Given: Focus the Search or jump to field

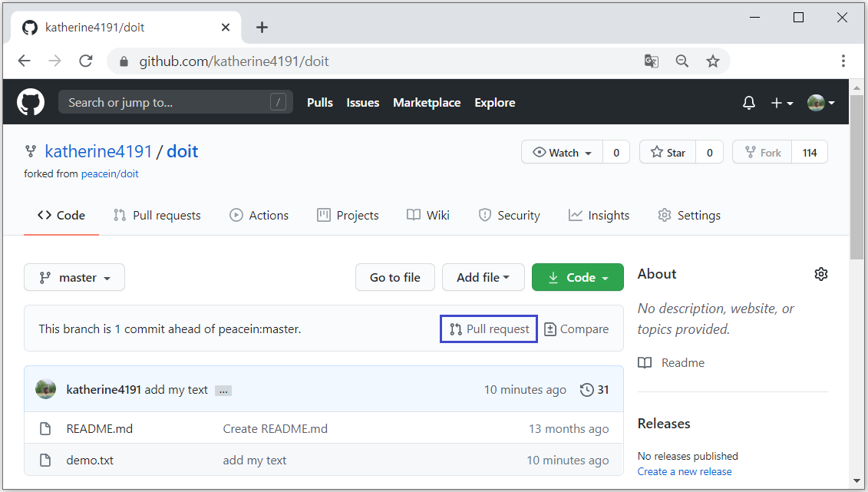Looking at the screenshot, I should (x=176, y=102).
